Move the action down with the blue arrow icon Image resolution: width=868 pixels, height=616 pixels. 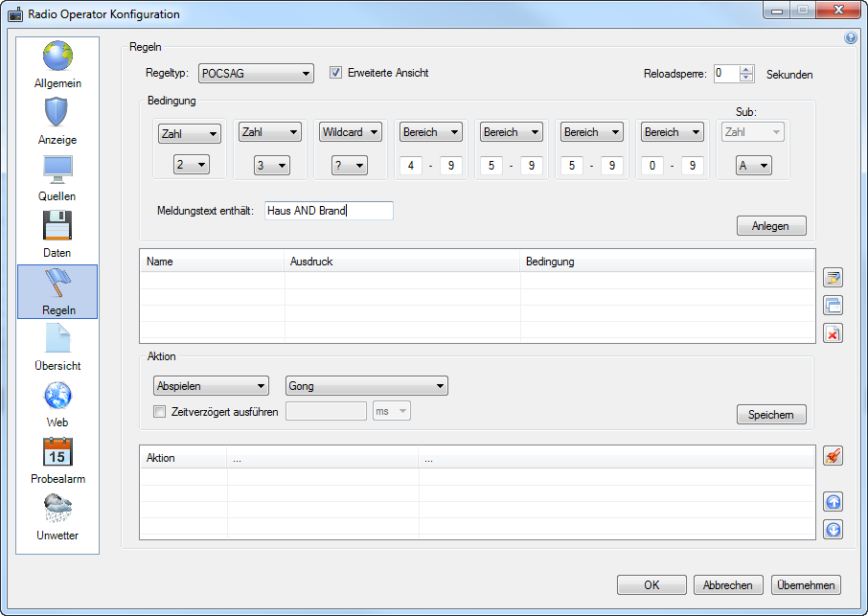[833, 530]
